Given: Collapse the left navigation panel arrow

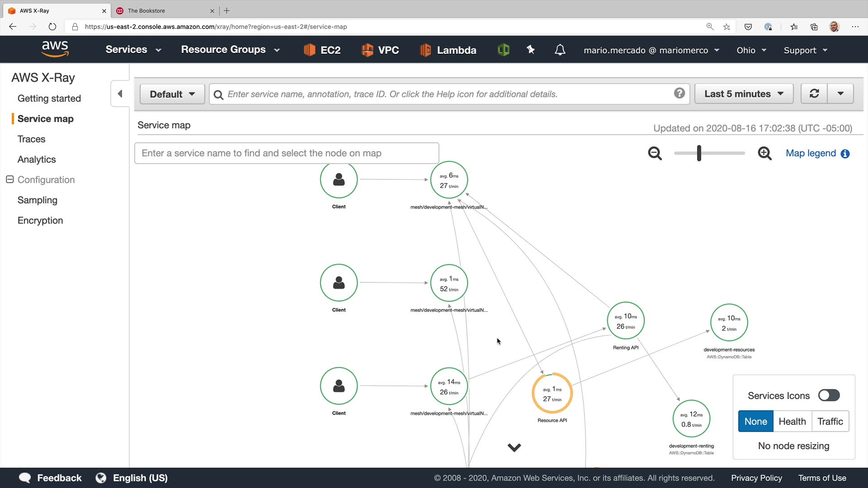Looking at the screenshot, I should click(x=120, y=94).
